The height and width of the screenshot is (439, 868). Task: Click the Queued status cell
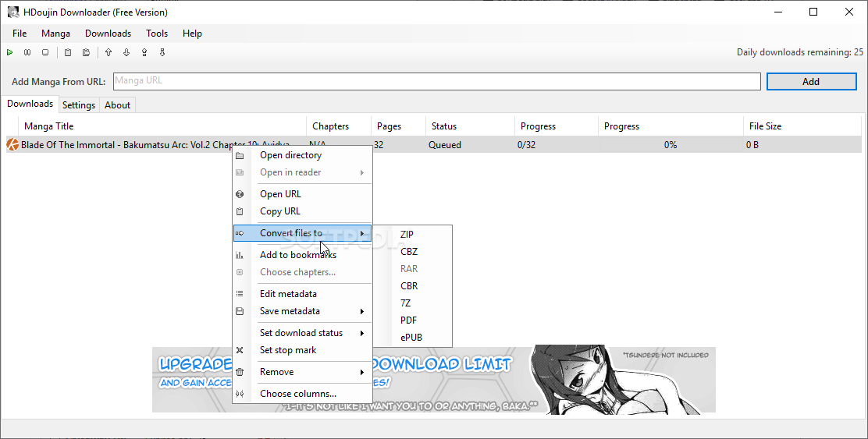pyautogui.click(x=471, y=145)
